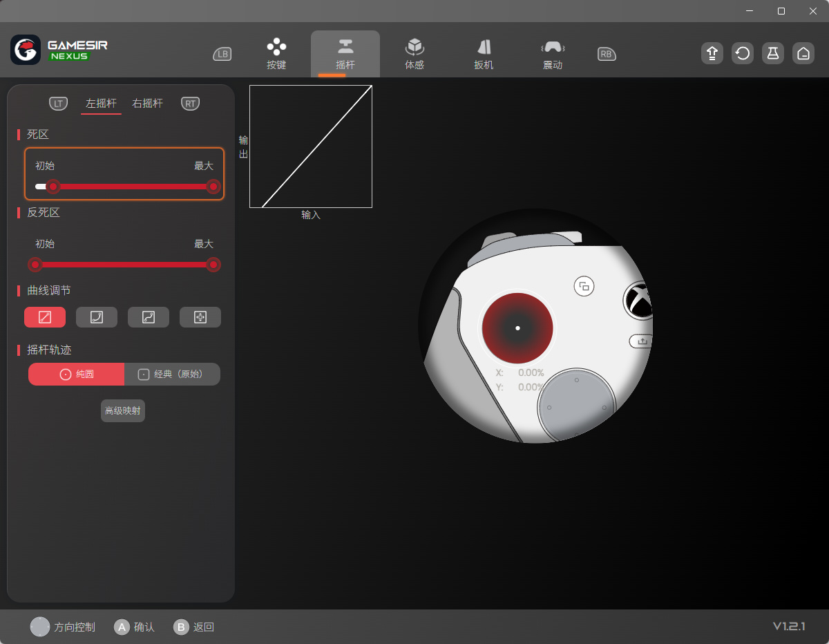
Task: Click the Xbox logo button on controller
Action: click(x=639, y=301)
